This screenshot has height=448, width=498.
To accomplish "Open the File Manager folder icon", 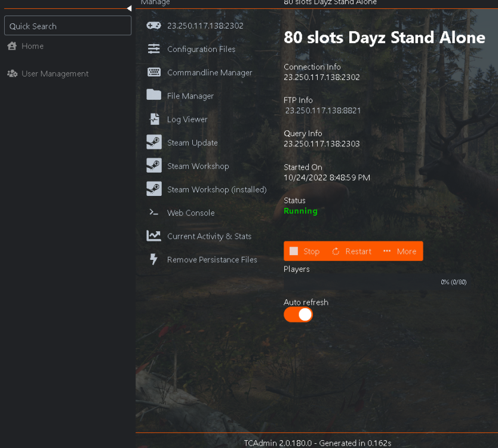I will [x=154, y=96].
